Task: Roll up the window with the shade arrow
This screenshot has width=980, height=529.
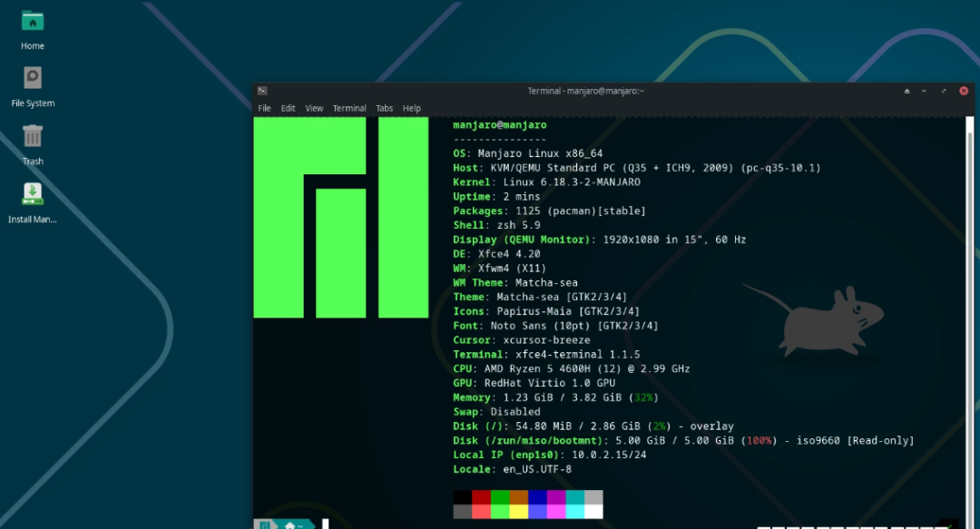Action: click(906, 92)
